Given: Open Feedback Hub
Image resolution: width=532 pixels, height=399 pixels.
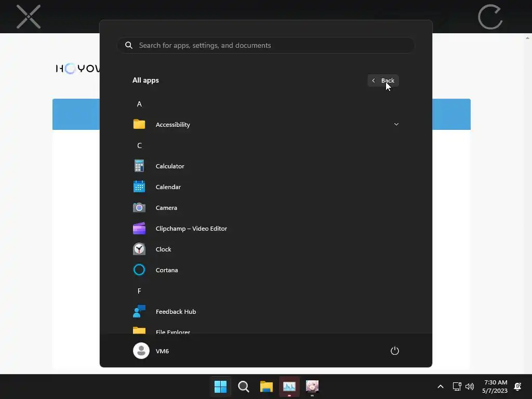Looking at the screenshot, I should (x=265, y=312).
